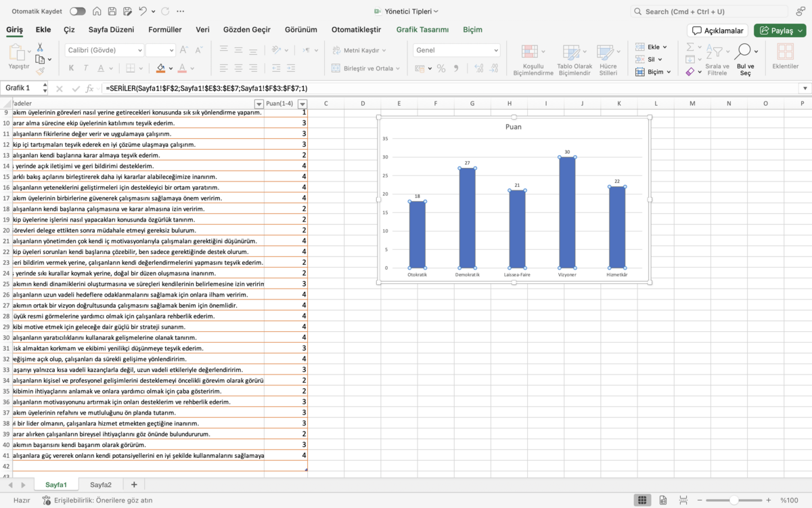
Task: Click the Save floppy-disk icon
Action: (x=112, y=12)
